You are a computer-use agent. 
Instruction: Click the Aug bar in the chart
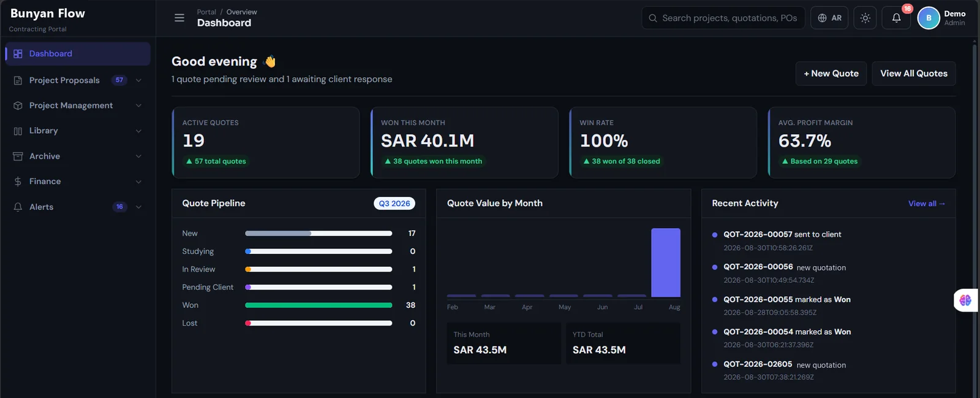click(666, 262)
